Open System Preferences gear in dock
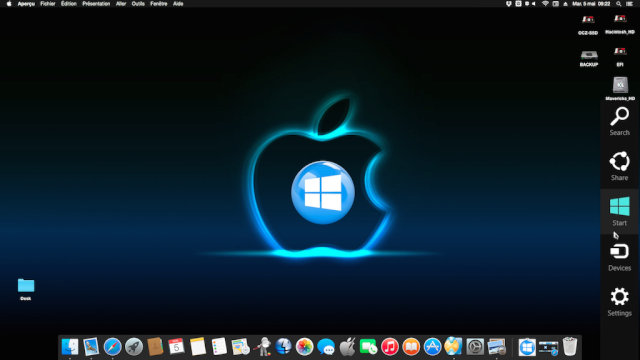 (x=475, y=347)
